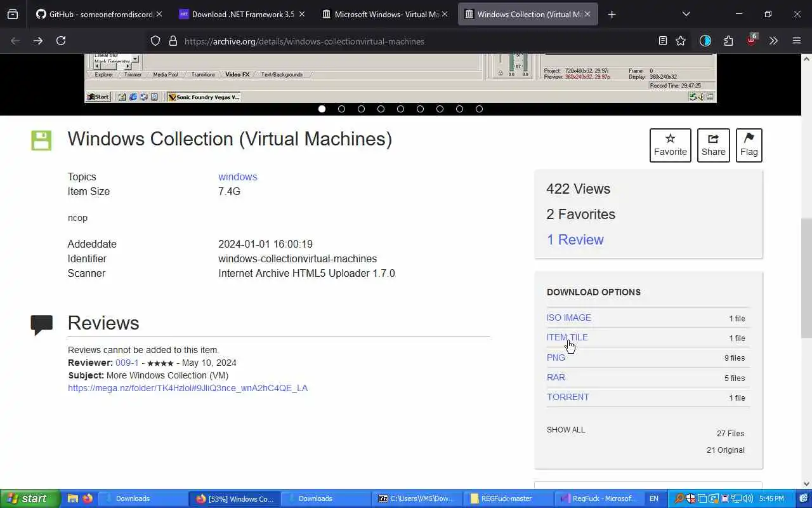Download the TORRENT file option

point(568,397)
